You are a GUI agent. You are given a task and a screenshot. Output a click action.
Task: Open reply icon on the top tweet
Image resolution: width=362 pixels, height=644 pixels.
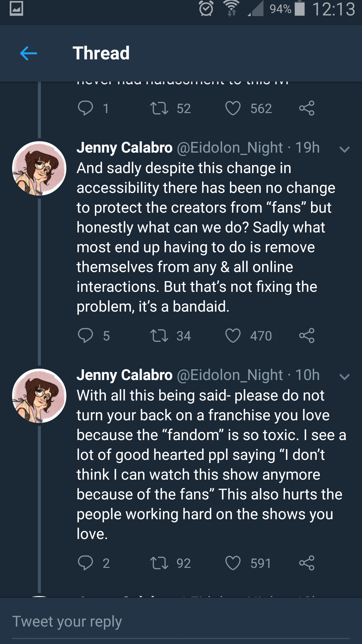pyautogui.click(x=85, y=108)
